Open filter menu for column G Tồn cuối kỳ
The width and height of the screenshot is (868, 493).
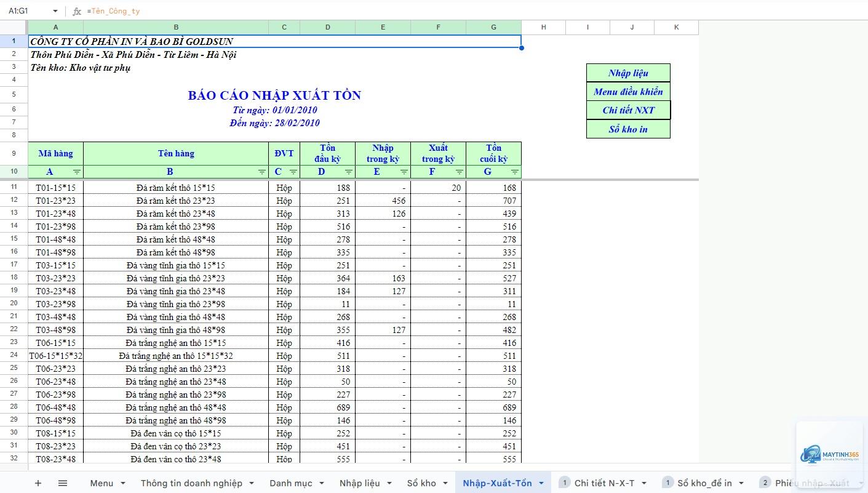pos(515,172)
